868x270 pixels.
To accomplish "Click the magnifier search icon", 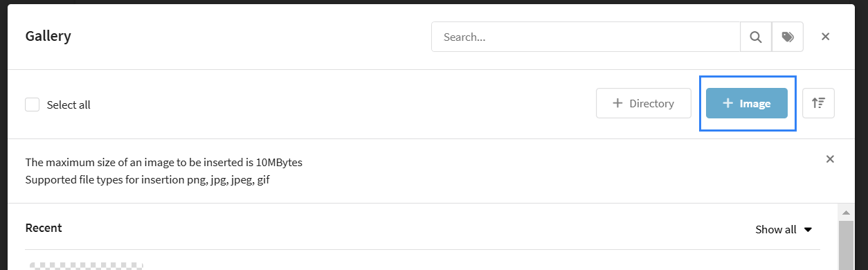I will pyautogui.click(x=756, y=37).
